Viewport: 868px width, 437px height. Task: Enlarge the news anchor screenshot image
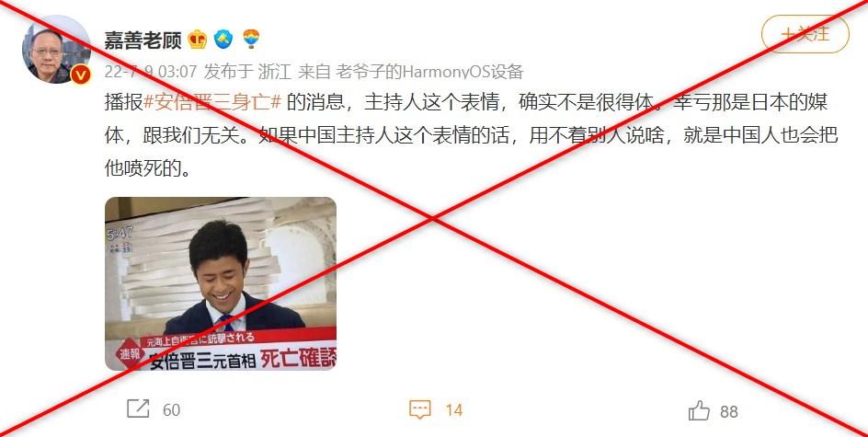(x=221, y=283)
